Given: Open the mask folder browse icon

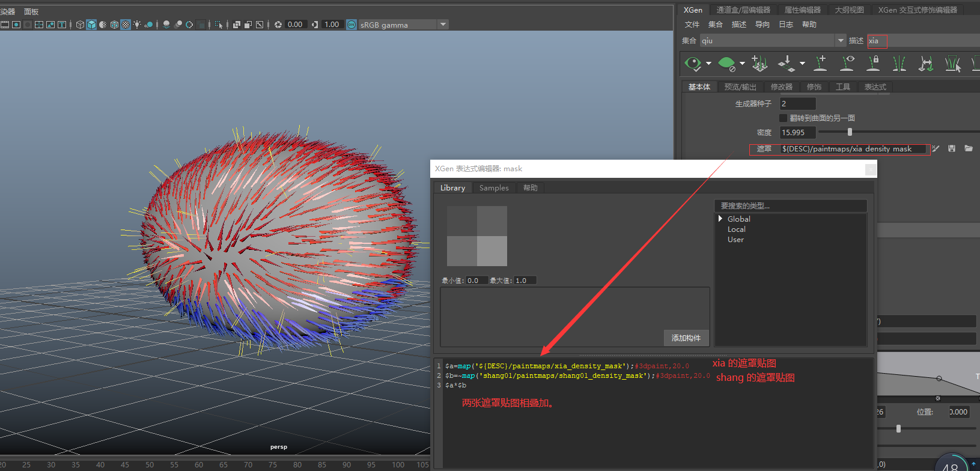Looking at the screenshot, I should 969,148.
